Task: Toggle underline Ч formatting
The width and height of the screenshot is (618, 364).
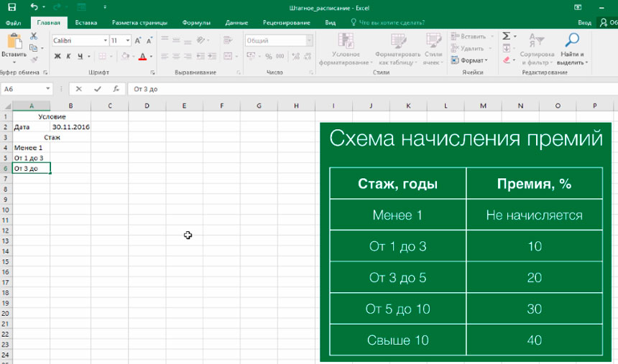Action: point(80,56)
